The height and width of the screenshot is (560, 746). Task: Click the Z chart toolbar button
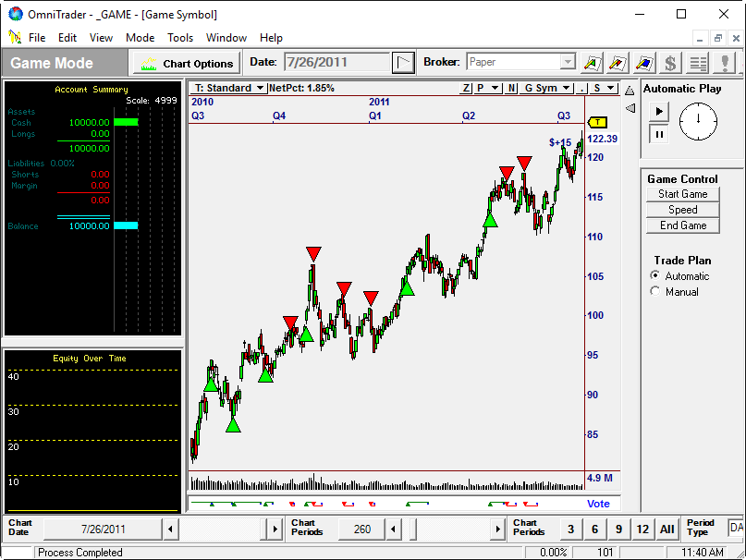(467, 88)
